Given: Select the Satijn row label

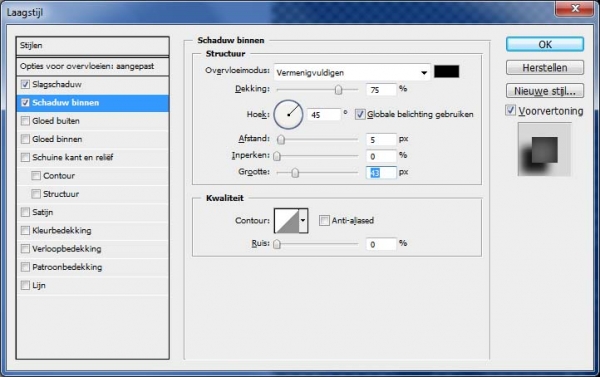Looking at the screenshot, I should tap(42, 212).
